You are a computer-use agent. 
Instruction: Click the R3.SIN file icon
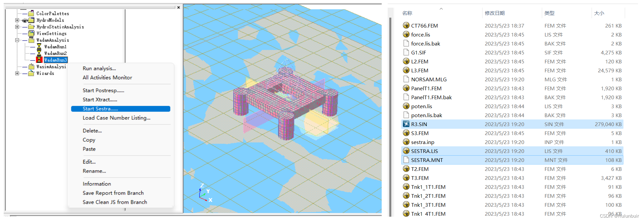coord(406,124)
